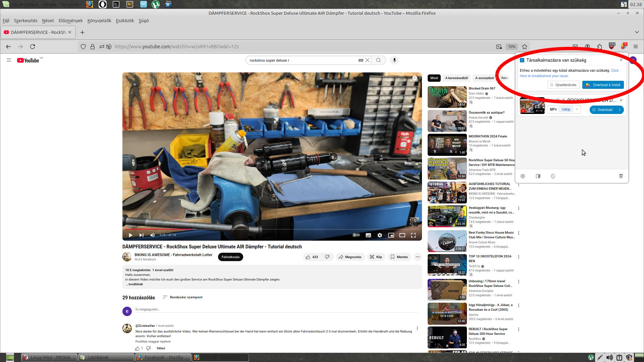Toggle the autoplay switch in the player
This screenshot has width=644, height=362.
356,235
